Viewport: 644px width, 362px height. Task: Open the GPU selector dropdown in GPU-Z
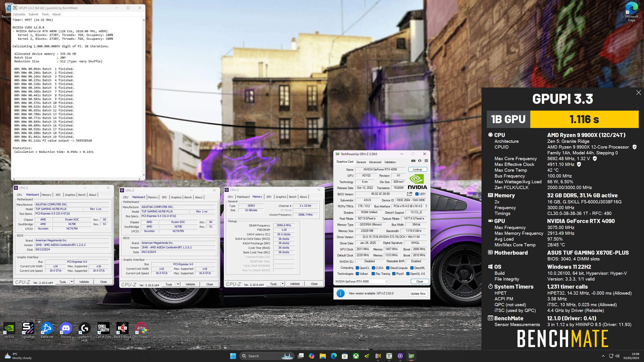[x=361, y=281]
